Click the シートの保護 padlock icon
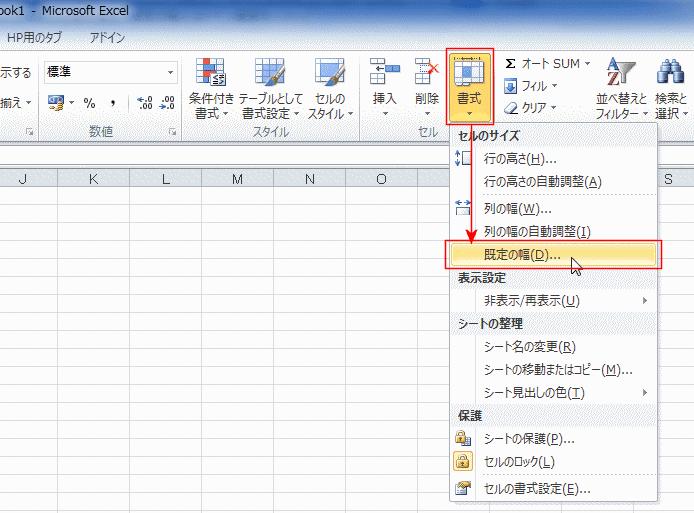 463,438
